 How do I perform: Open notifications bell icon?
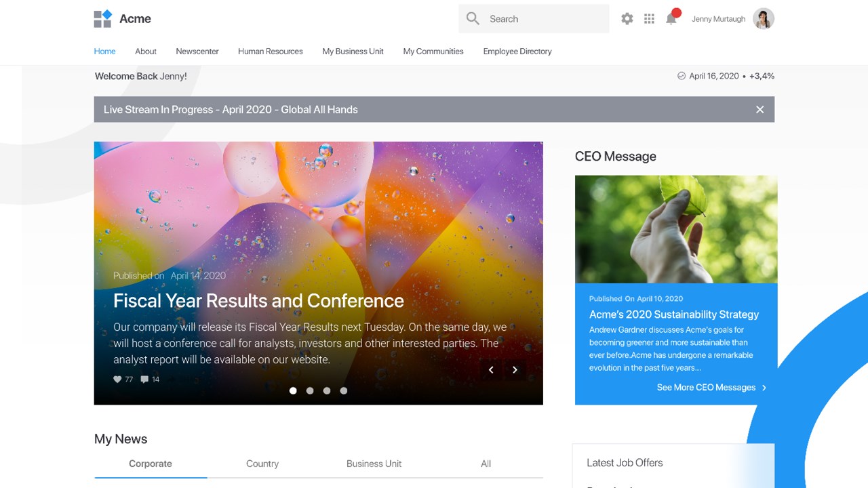point(671,18)
